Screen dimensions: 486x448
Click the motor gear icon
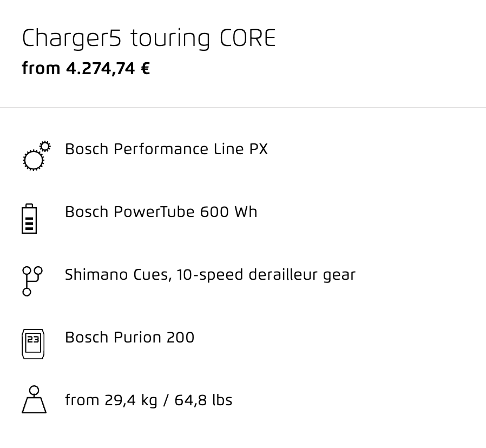pyautogui.click(x=37, y=156)
